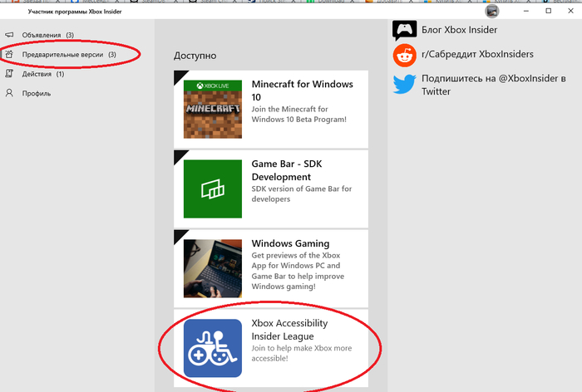Click the Twitter bird icon
Viewport: 582px width, 392px height.
(x=405, y=84)
